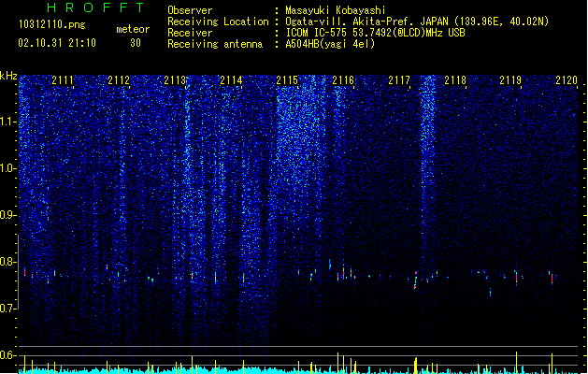
Task: Click time marker 2119
Action: (510, 80)
